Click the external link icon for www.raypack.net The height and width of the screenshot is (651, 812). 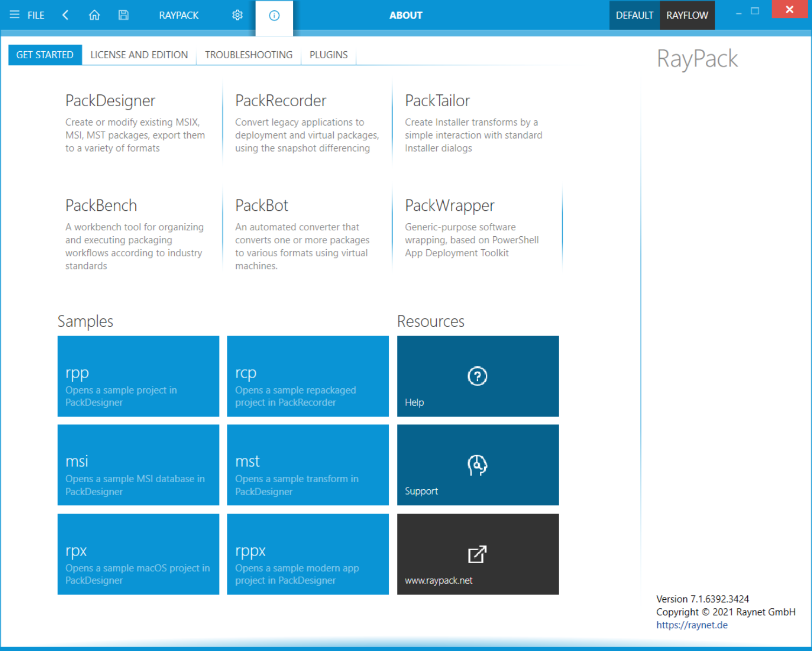[477, 554]
